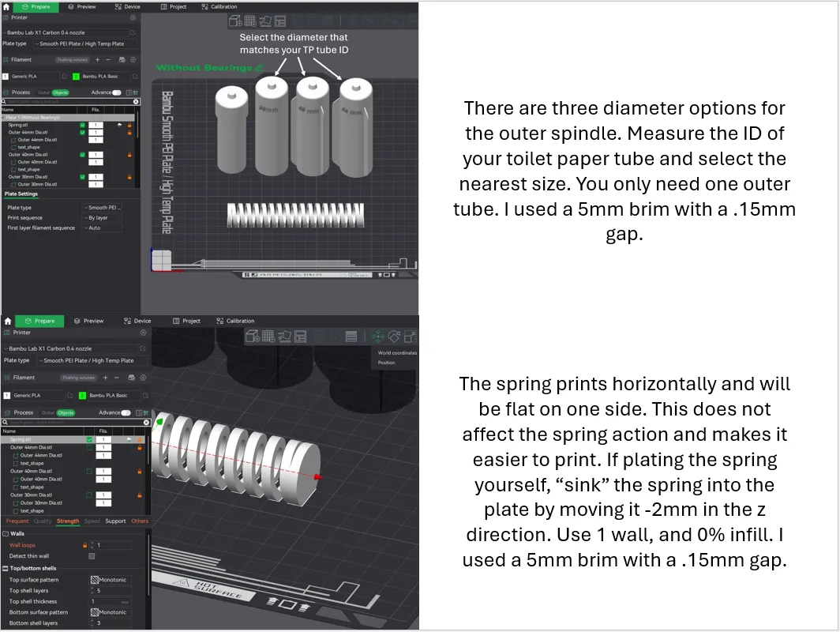Click the Wall loops value field
840x632 pixels.
click(113, 545)
